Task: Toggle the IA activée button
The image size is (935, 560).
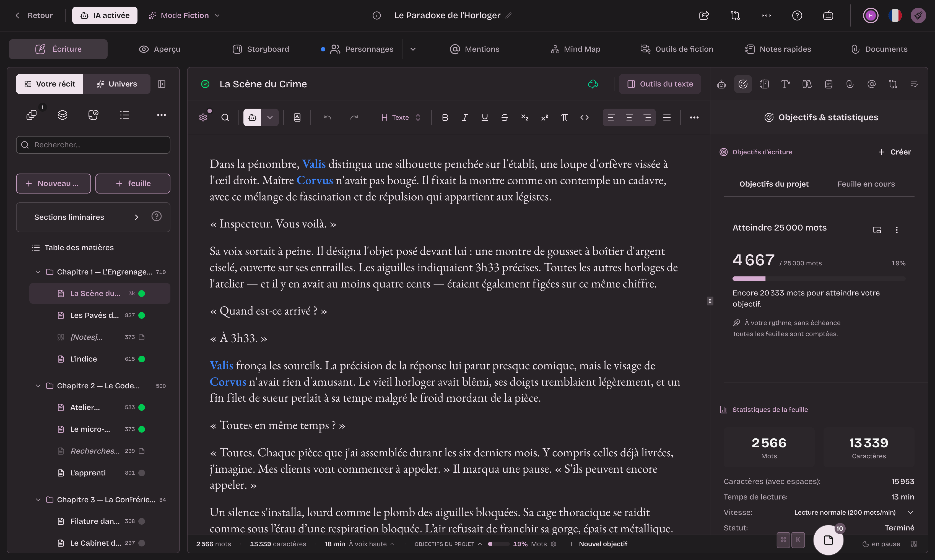Action: [105, 15]
